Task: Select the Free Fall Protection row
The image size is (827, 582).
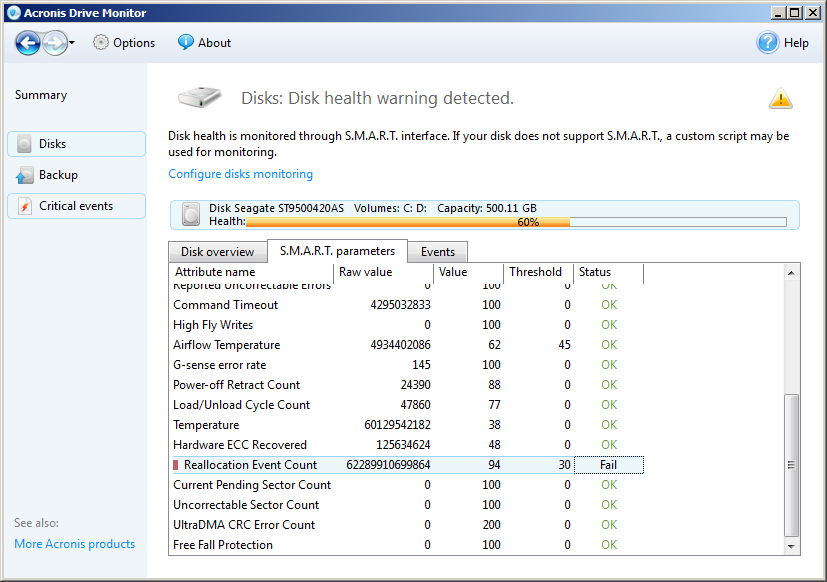Action: 408,545
